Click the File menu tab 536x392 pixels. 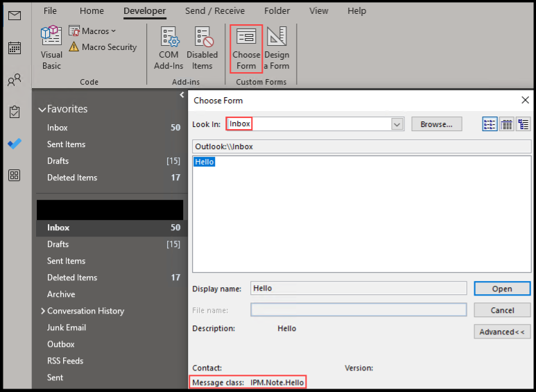(x=50, y=10)
